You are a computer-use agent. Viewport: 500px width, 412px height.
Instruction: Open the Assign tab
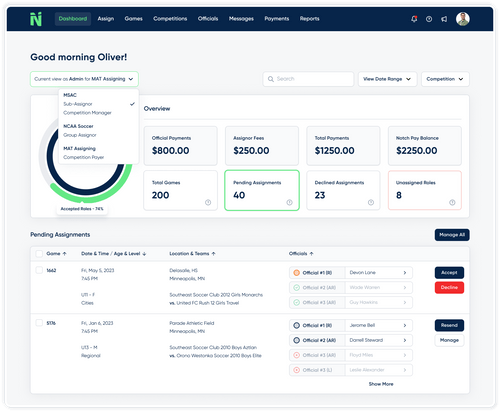point(106,19)
